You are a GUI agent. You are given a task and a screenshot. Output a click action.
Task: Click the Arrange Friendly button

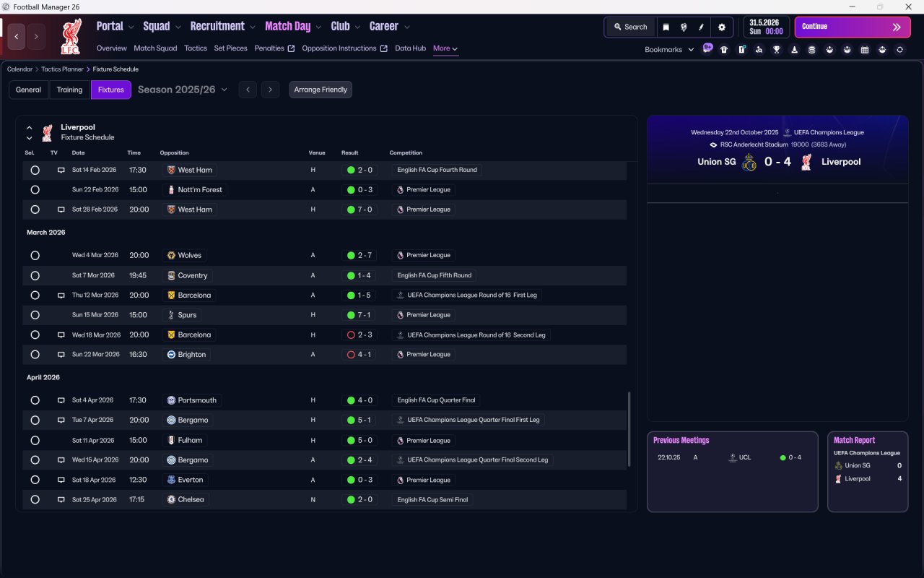(x=321, y=90)
